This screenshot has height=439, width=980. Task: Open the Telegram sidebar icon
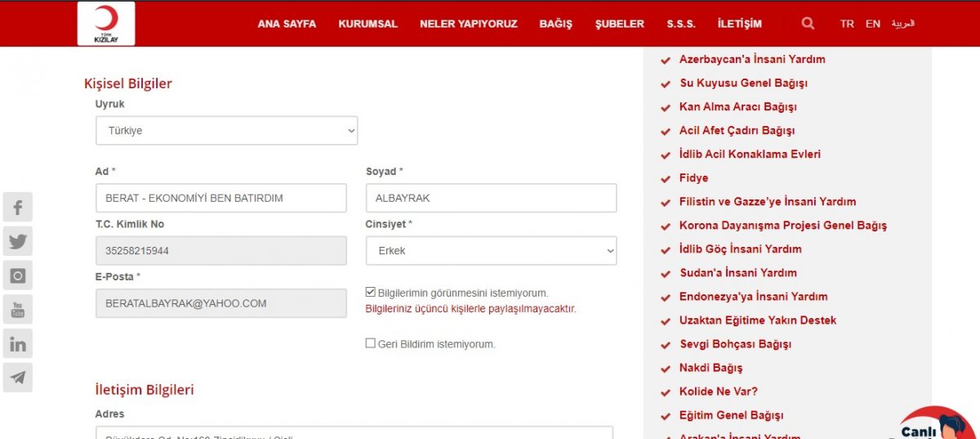18,378
